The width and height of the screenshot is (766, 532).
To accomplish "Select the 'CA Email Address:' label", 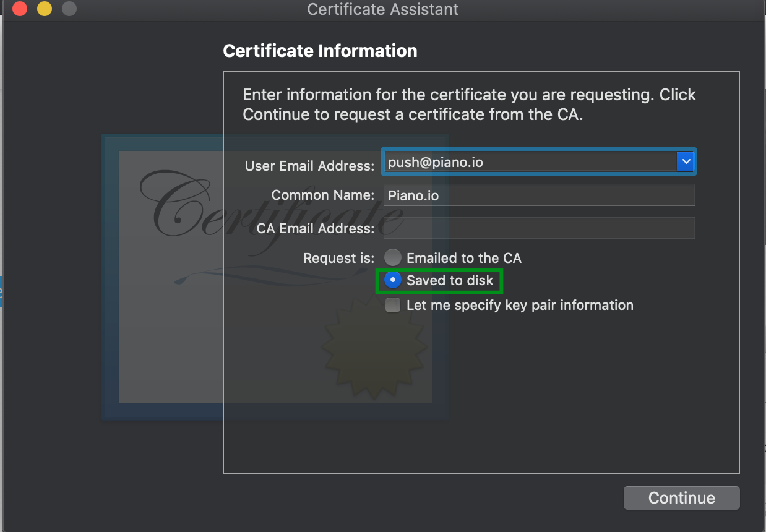I will coord(316,228).
